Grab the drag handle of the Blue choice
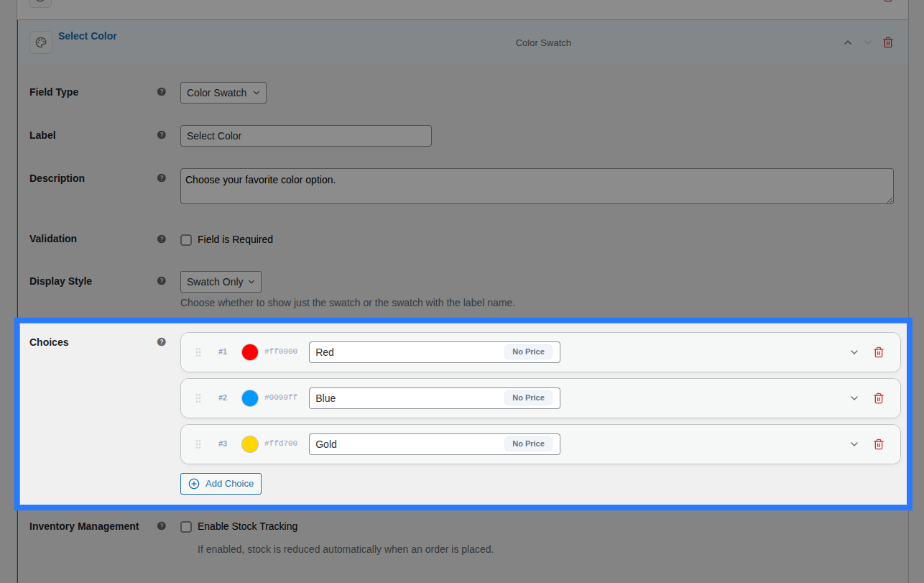Viewport: 924px width, 583px height. coord(198,398)
